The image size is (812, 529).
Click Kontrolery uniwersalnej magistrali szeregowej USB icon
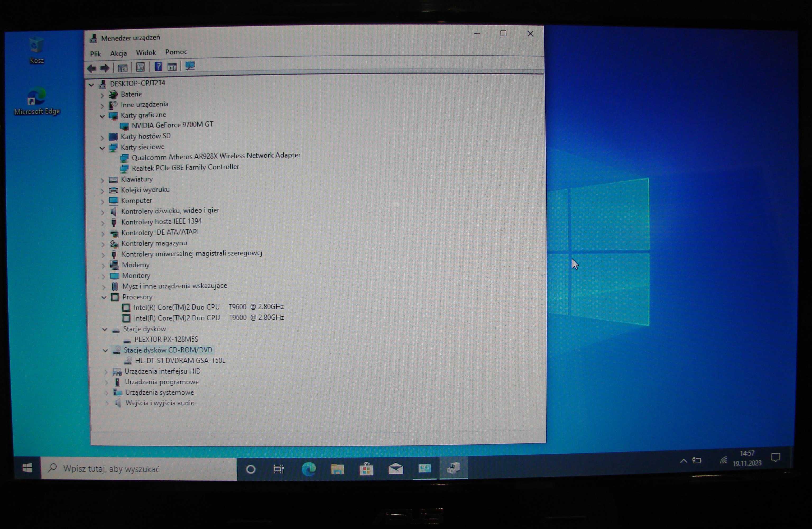pos(114,254)
